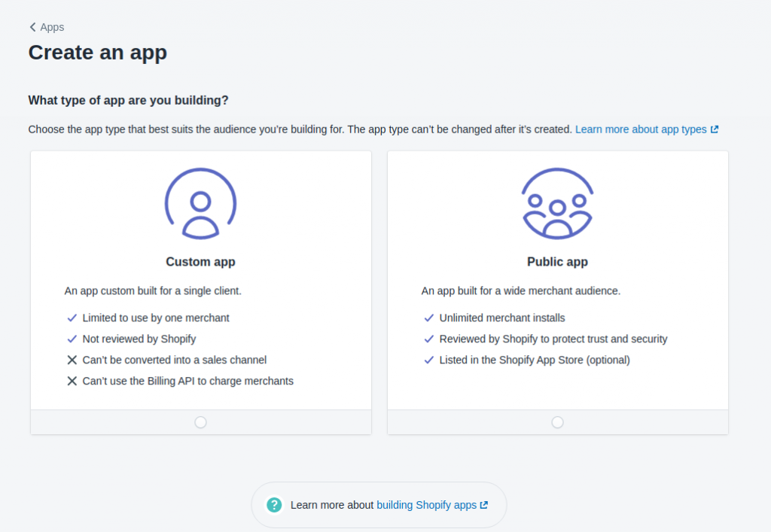Viewport: 771px width, 532px height.
Task: Click X icon beside Billing API restriction
Action: [x=72, y=382]
